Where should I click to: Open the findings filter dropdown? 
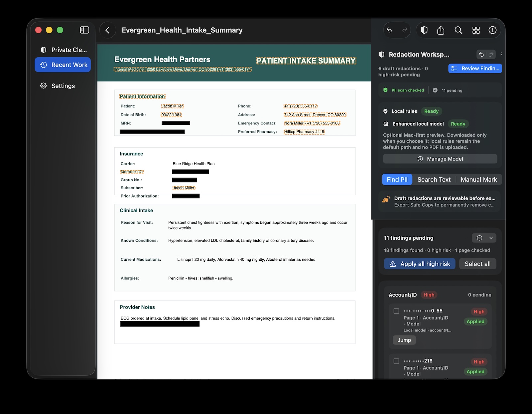point(484,238)
